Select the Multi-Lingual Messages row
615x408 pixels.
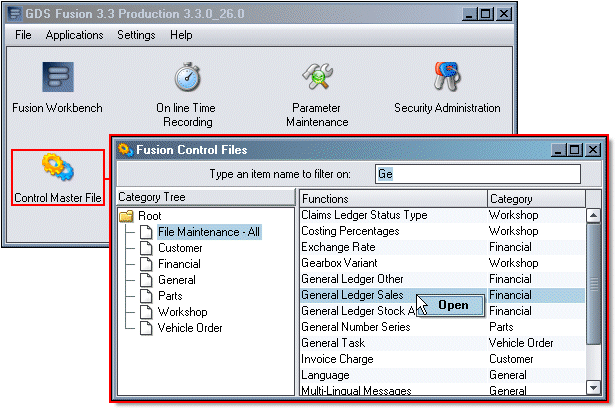click(442, 390)
